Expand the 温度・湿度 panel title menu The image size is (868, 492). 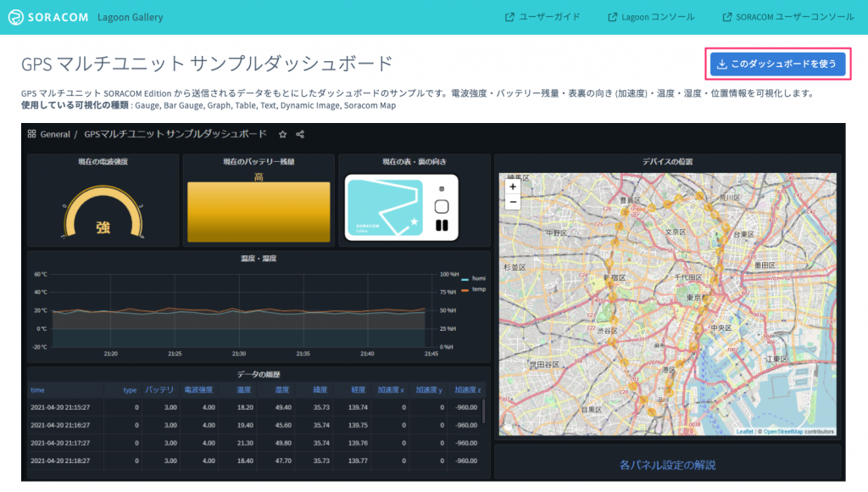click(x=259, y=258)
